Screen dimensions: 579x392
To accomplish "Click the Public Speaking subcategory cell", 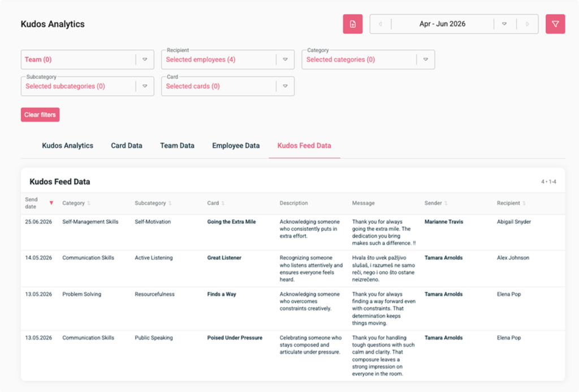I will click(154, 338).
